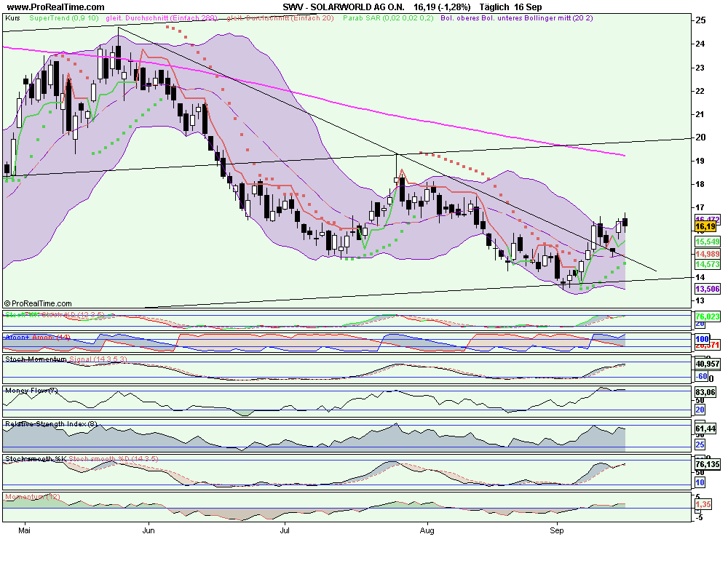Click the blue 25 RSI level tag
The width and height of the screenshot is (728, 582).
700,445
